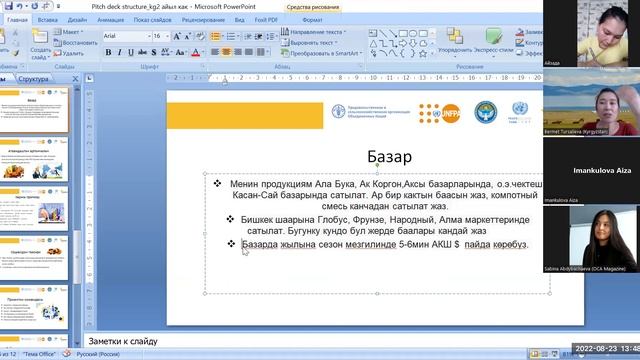Toggle center text alignment
This screenshot has width=640, height=360.
(x=226, y=52)
